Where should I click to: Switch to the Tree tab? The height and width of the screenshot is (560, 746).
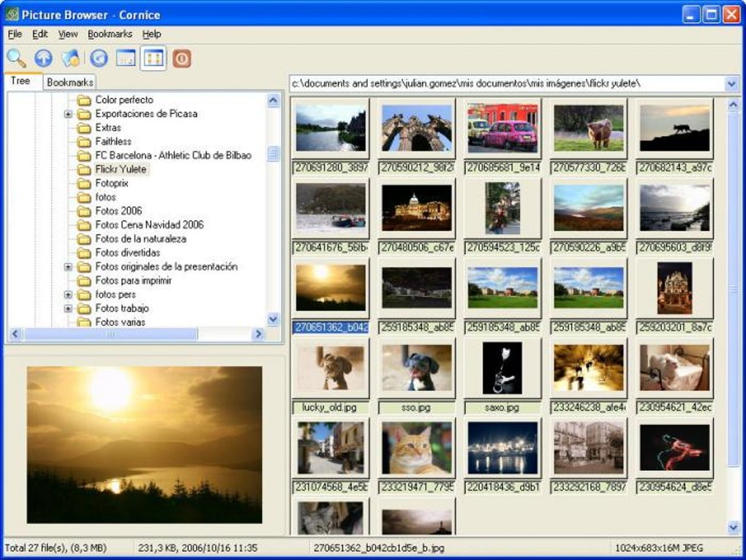coord(20,81)
